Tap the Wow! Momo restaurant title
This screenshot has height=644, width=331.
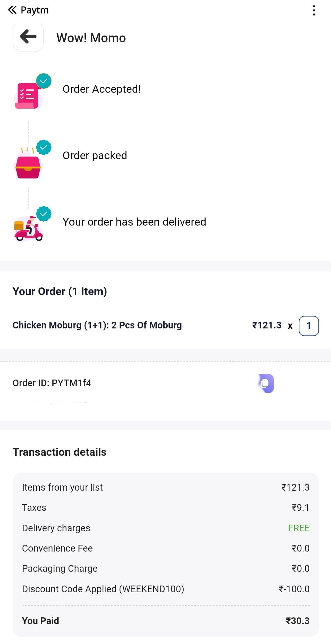pyautogui.click(x=91, y=38)
